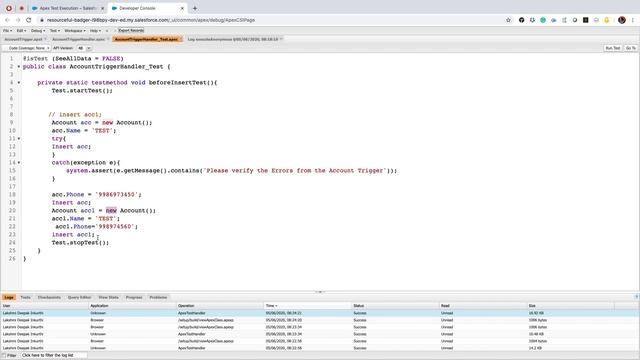This screenshot has width=640, height=360.
Task: Click the yellow bell extension icon
Action: (x=607, y=20)
